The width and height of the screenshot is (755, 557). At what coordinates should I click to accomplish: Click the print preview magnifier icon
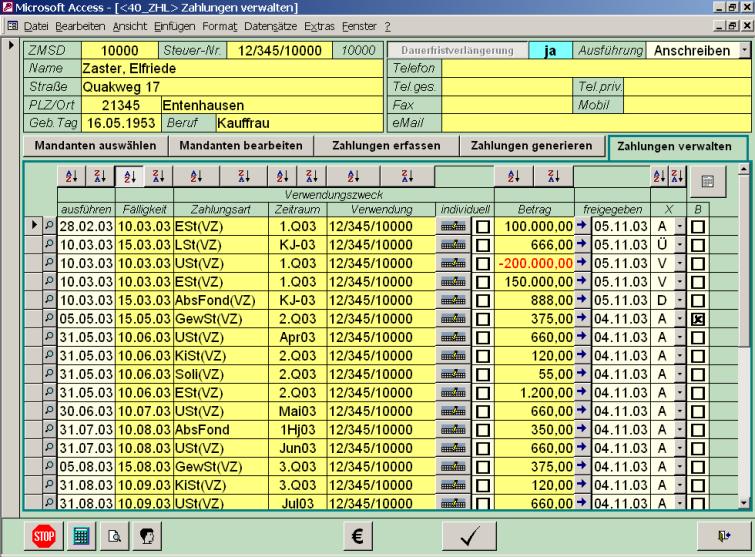coord(115,535)
